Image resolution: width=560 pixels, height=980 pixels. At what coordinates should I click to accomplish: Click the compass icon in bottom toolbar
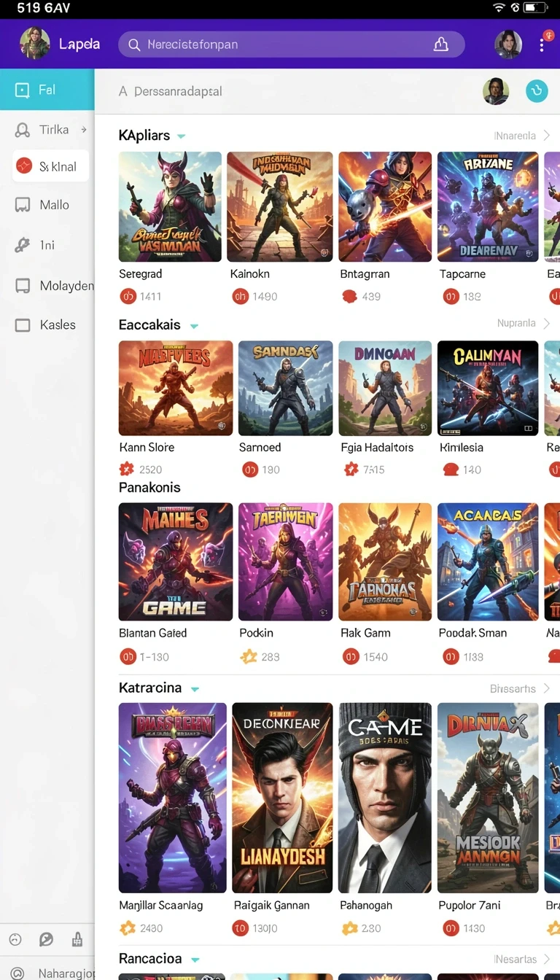(46, 940)
